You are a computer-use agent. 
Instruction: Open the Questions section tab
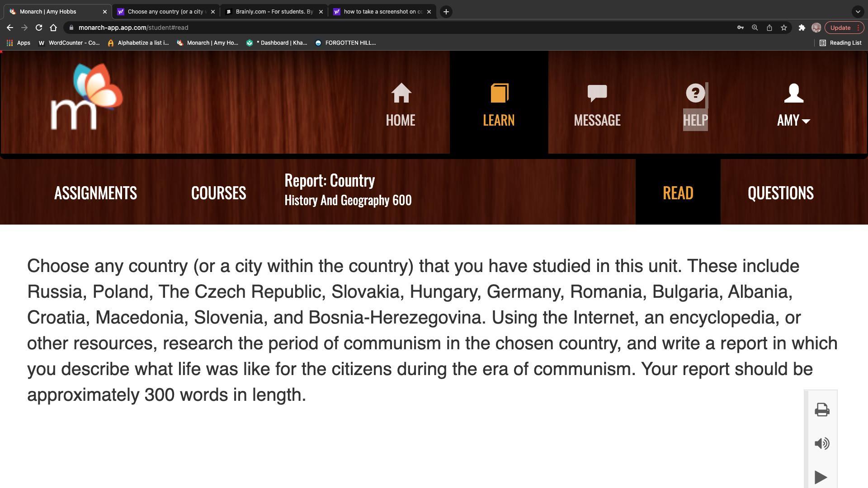click(780, 193)
